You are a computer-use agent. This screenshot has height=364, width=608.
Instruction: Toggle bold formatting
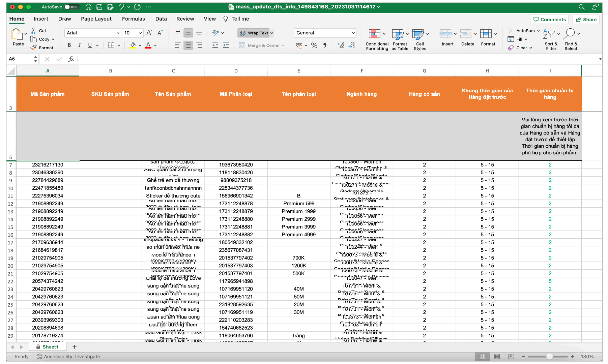coord(69,45)
